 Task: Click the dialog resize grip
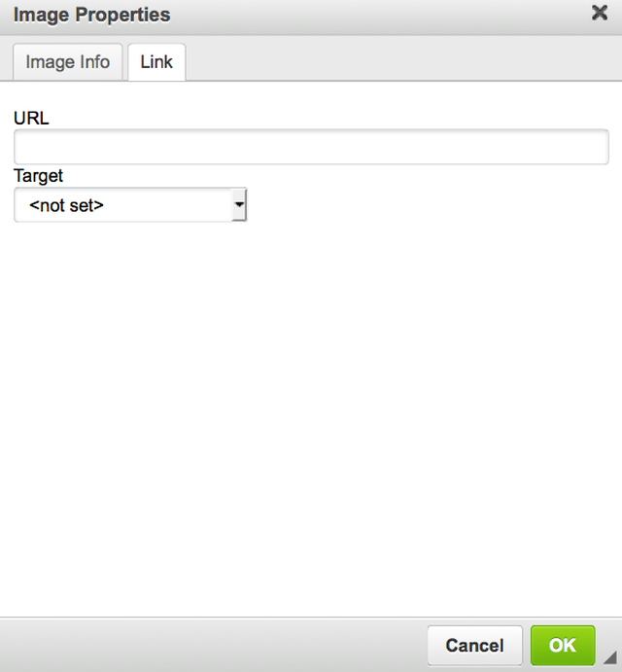609,658
